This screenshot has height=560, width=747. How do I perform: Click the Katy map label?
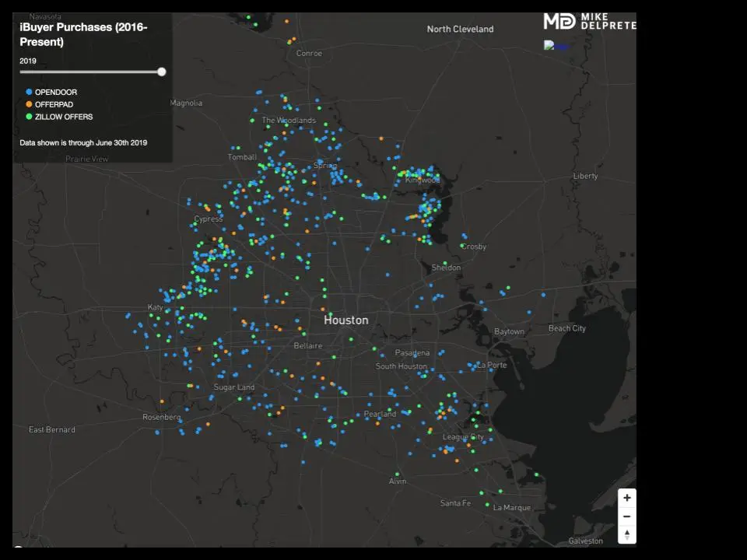156,308
